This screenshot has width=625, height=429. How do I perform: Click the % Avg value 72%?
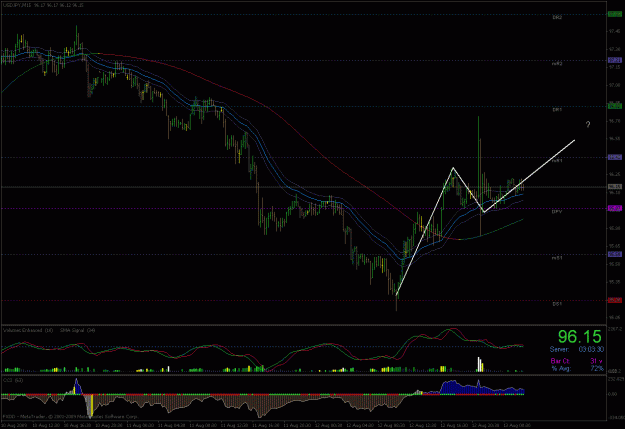tap(597, 368)
